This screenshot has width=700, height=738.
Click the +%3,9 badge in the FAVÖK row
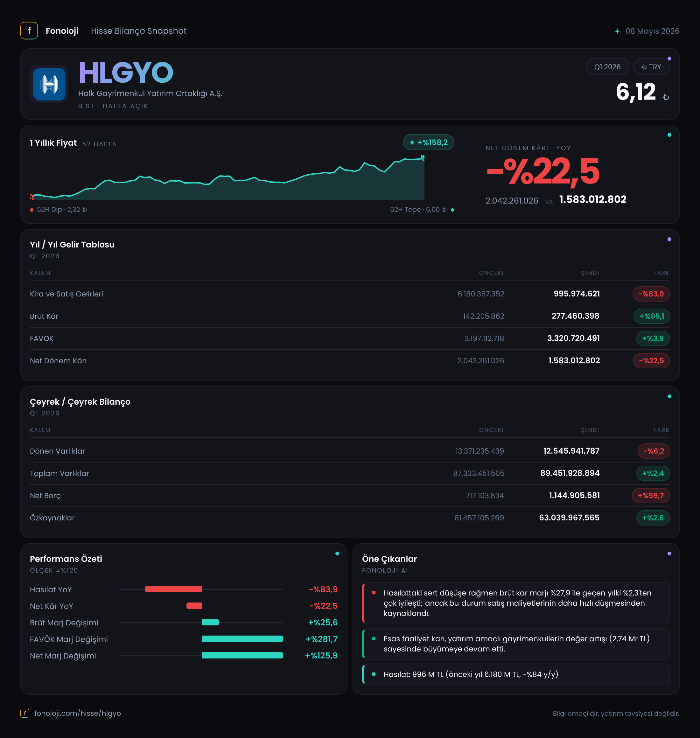pyautogui.click(x=653, y=338)
